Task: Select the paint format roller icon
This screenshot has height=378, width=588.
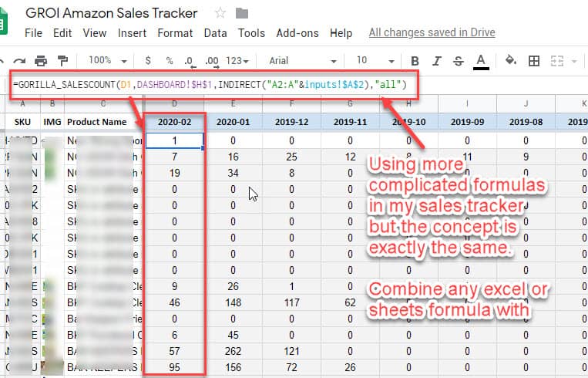Action: [x=62, y=60]
